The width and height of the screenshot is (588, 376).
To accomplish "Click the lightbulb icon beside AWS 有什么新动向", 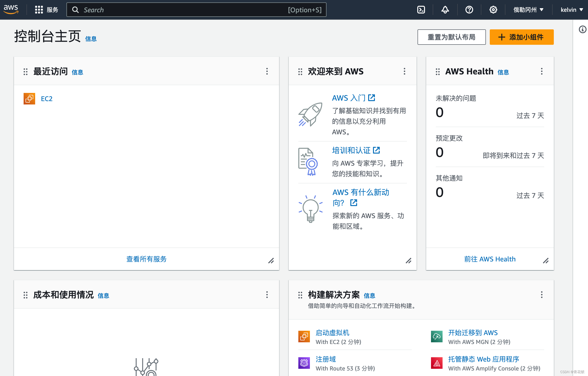I will (x=311, y=209).
